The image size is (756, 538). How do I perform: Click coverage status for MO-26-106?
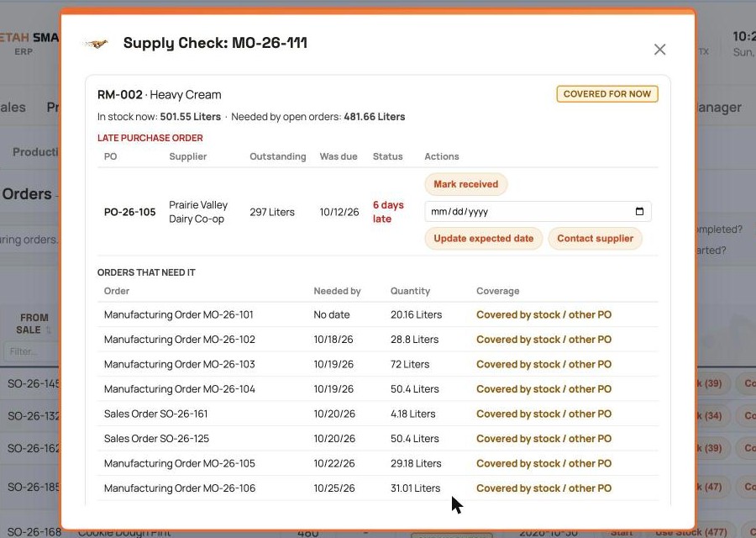543,488
